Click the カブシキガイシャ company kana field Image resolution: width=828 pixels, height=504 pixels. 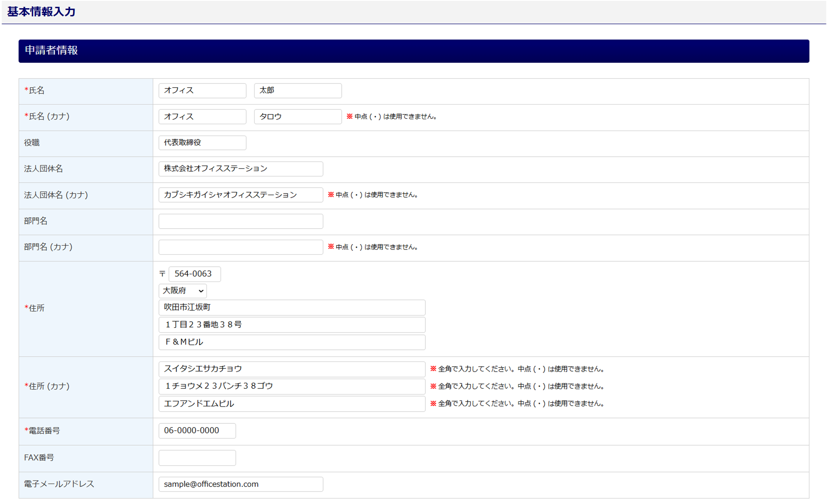[240, 195]
